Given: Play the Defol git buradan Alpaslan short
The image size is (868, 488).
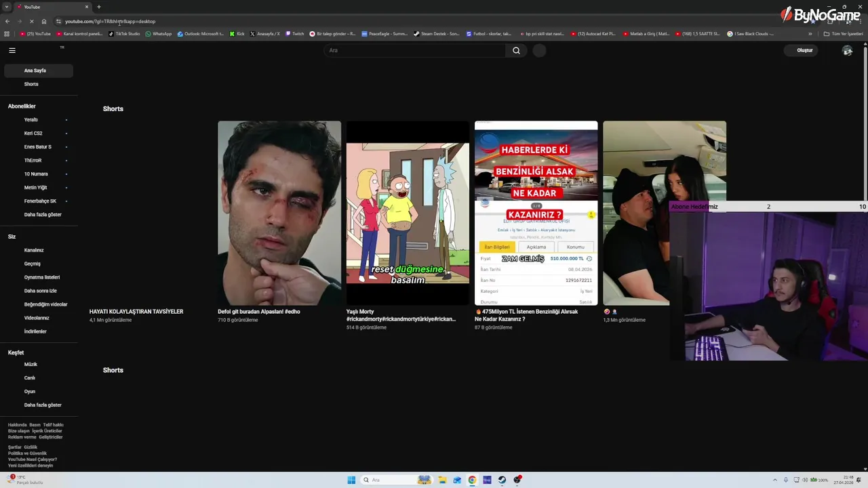Looking at the screenshot, I should click(x=279, y=213).
